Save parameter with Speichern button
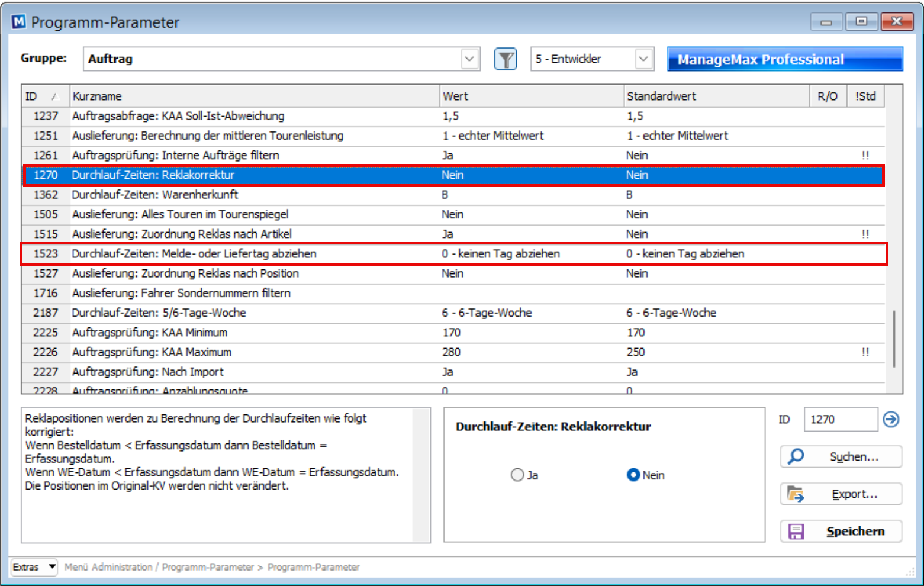Image resolution: width=924 pixels, height=586 pixels. pyautogui.click(x=841, y=531)
